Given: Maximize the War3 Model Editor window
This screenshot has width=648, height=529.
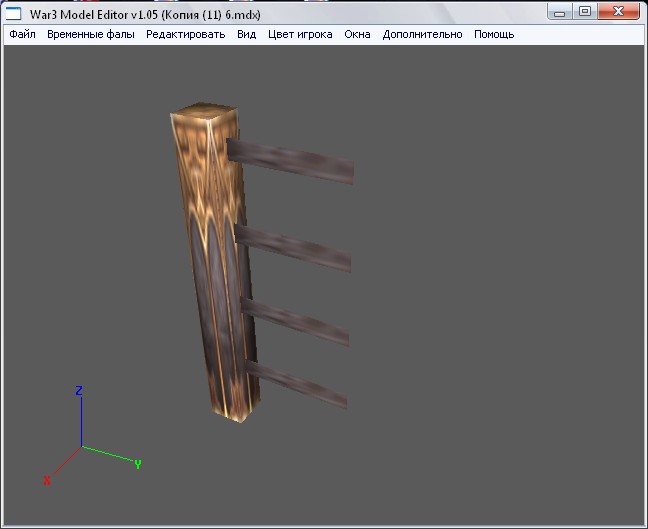Looking at the screenshot, I should pyautogui.click(x=585, y=11).
